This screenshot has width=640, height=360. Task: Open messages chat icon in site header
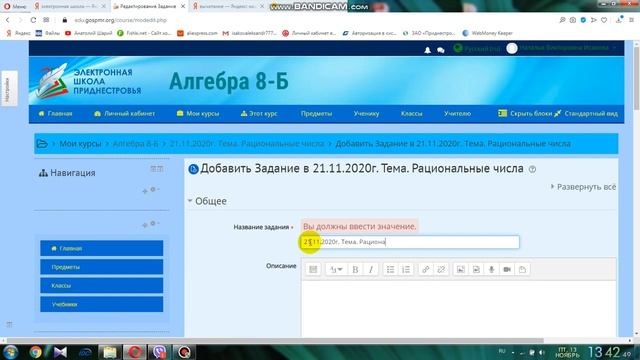click(x=440, y=50)
